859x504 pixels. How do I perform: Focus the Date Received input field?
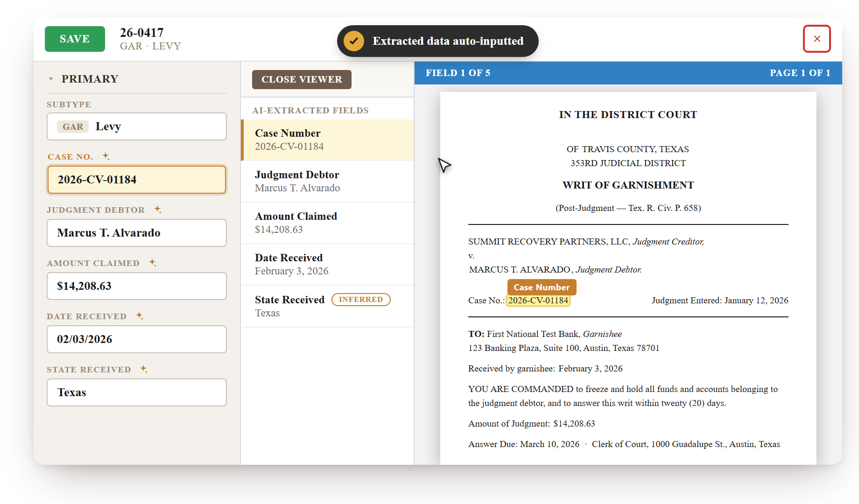click(x=137, y=339)
